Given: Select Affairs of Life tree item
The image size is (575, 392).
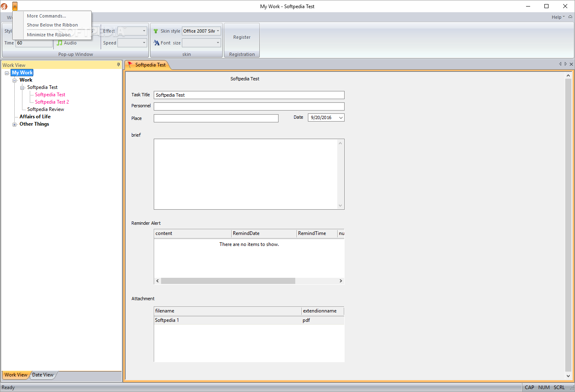Looking at the screenshot, I should tap(35, 117).
